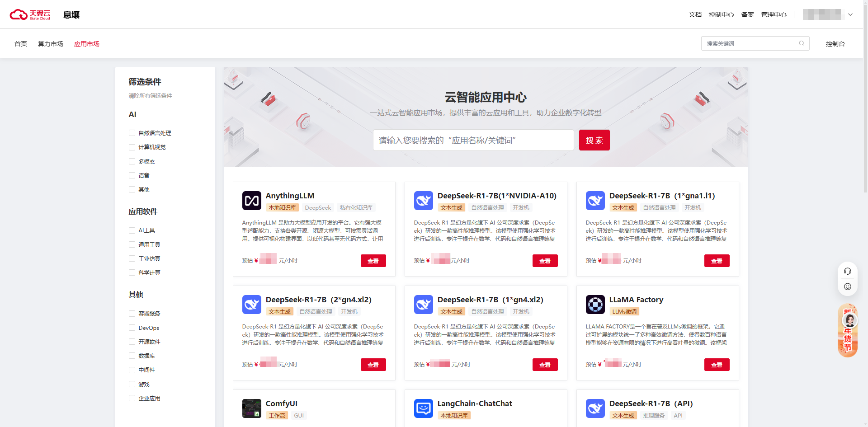The image size is (868, 427).
Task: Check the 自然语言处理 filter
Action: [x=132, y=133]
